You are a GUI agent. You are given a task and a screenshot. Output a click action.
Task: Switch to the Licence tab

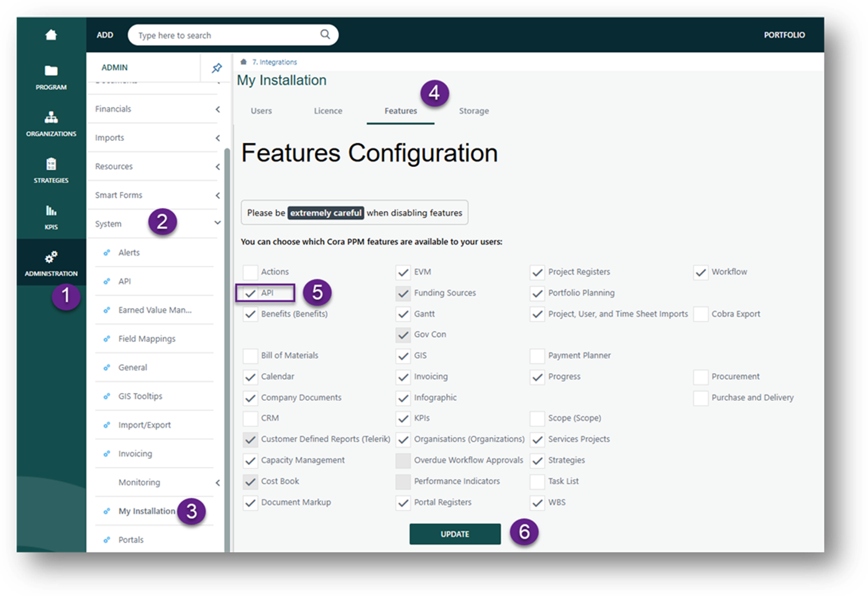(328, 111)
